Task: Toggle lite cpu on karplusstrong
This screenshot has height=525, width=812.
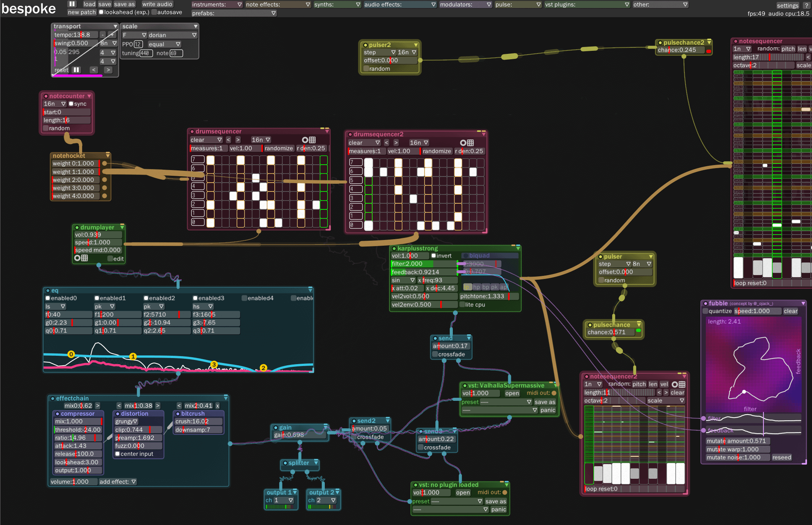Action: coord(462,305)
